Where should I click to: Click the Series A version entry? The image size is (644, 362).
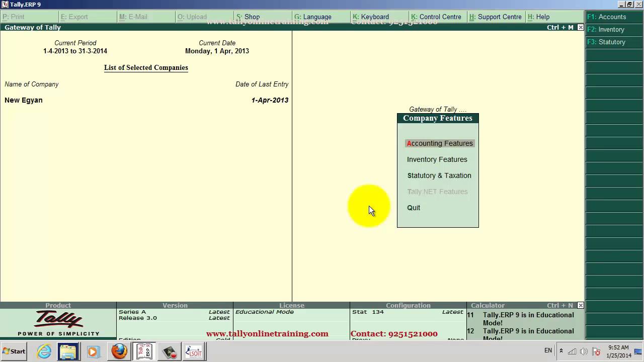click(x=132, y=312)
